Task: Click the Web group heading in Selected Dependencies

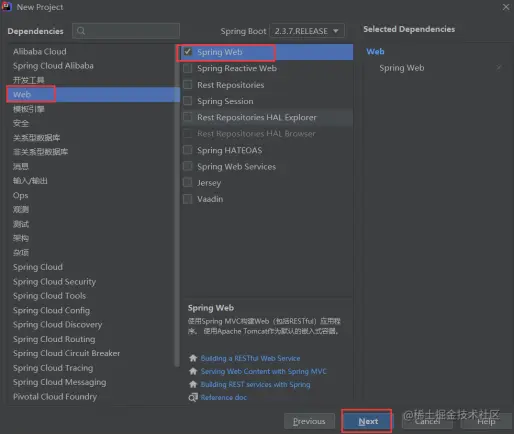Action: pos(375,51)
